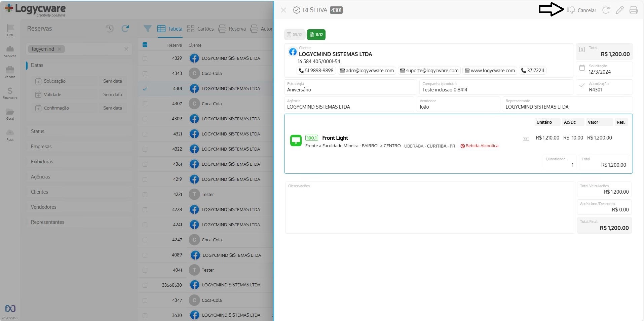Uncheck the selected reservation 4301 row

(x=145, y=89)
